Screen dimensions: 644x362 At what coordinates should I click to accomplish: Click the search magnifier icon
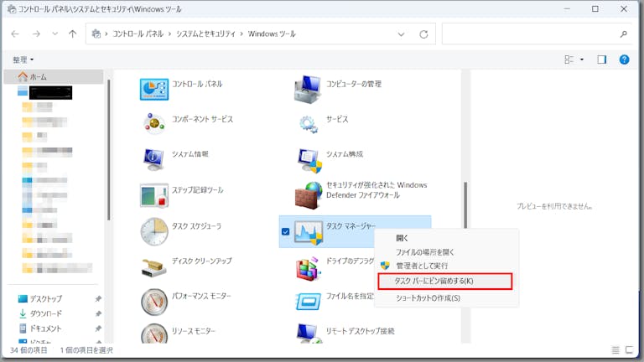click(x=624, y=34)
